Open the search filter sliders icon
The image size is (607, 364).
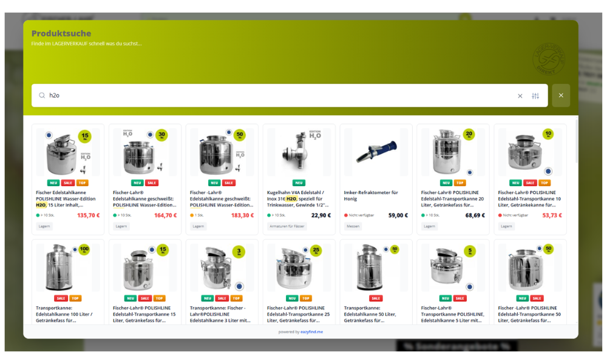click(535, 96)
